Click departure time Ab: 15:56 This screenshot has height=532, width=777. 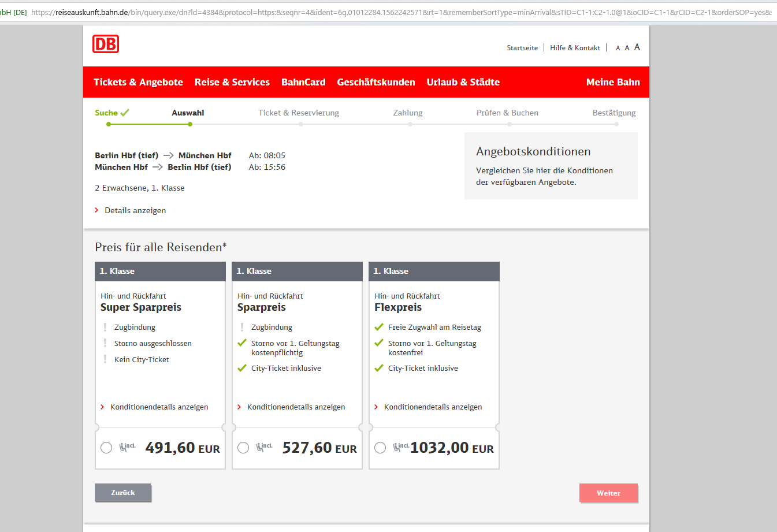267,167
